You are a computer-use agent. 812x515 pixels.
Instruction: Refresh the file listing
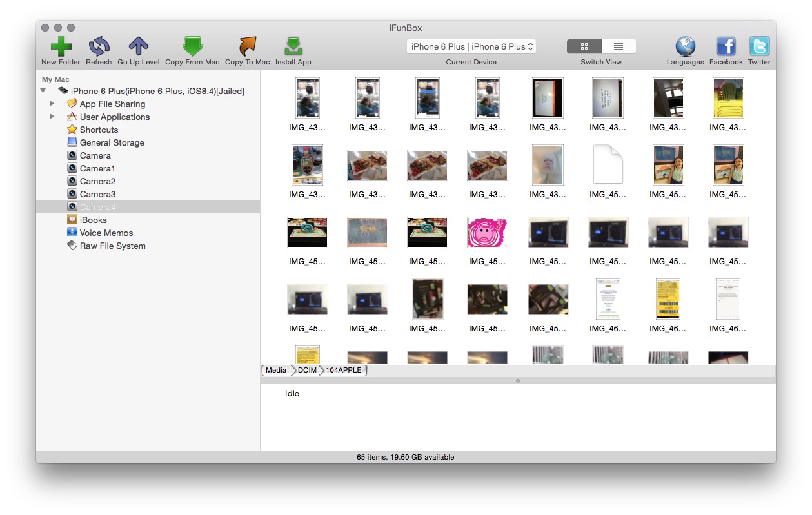tap(99, 47)
